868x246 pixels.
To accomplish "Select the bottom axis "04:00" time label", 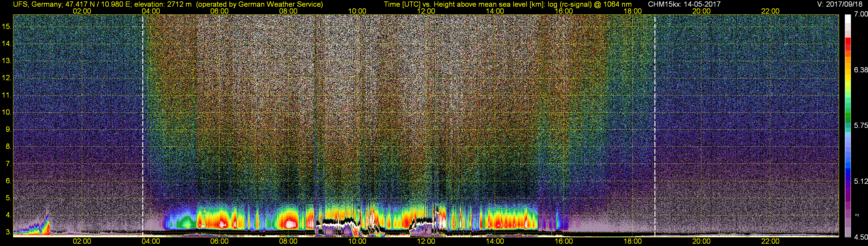I will (151, 241).
